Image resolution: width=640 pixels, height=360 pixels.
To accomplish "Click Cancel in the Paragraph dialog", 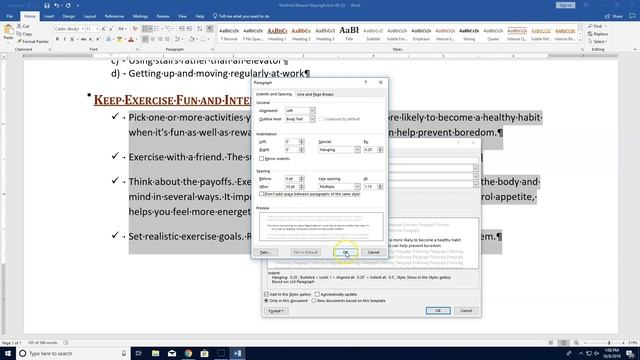I will click(x=373, y=252).
